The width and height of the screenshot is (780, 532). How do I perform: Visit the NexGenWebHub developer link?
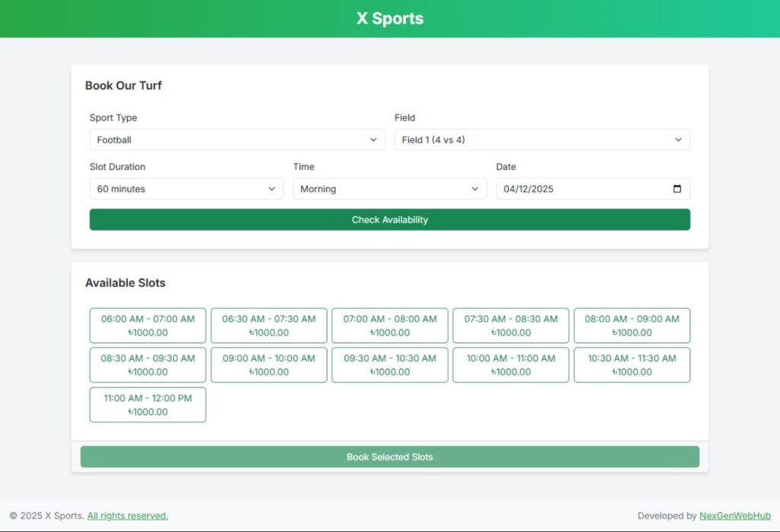tap(734, 516)
